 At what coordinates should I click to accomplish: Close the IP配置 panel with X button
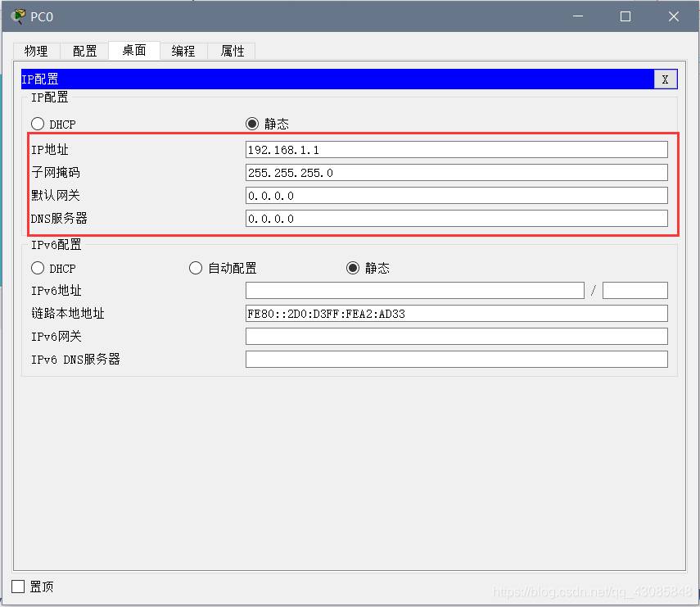tap(665, 79)
